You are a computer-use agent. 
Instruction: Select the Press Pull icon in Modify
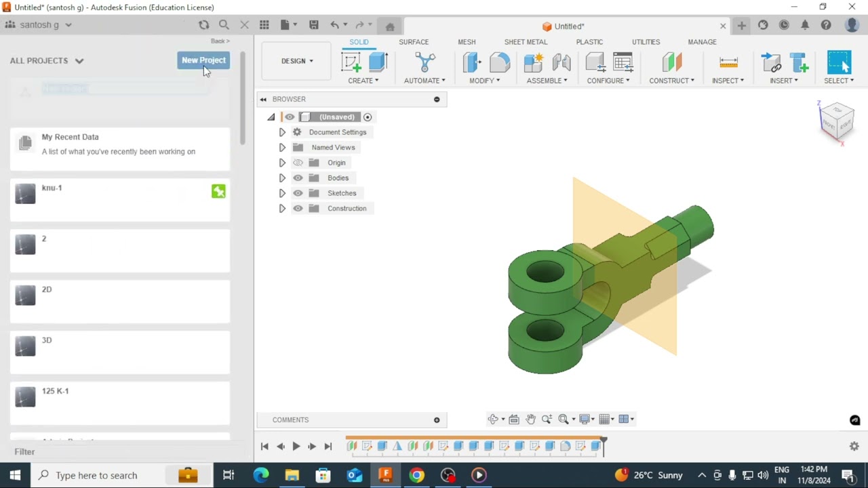click(472, 62)
